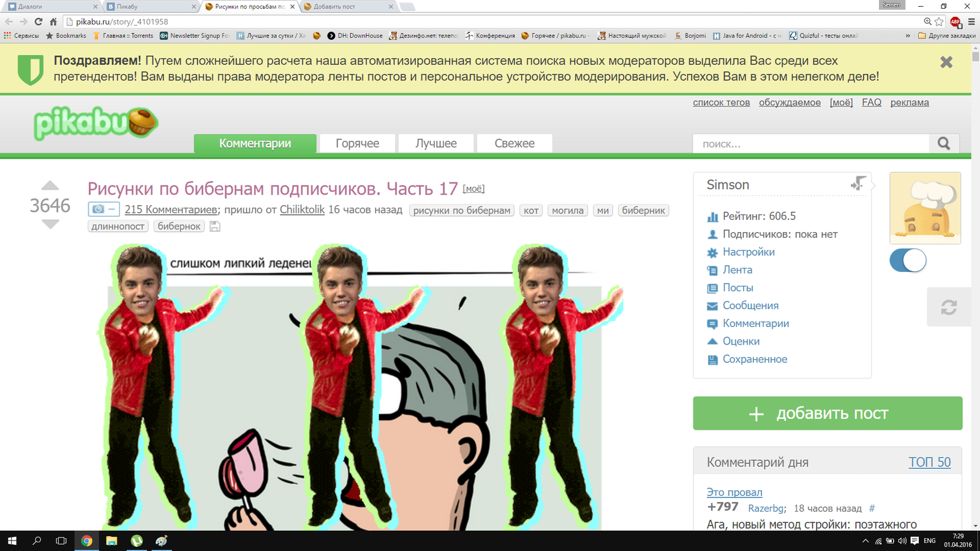Click the pikabu logo
This screenshot has width=980, height=551.
[96, 123]
